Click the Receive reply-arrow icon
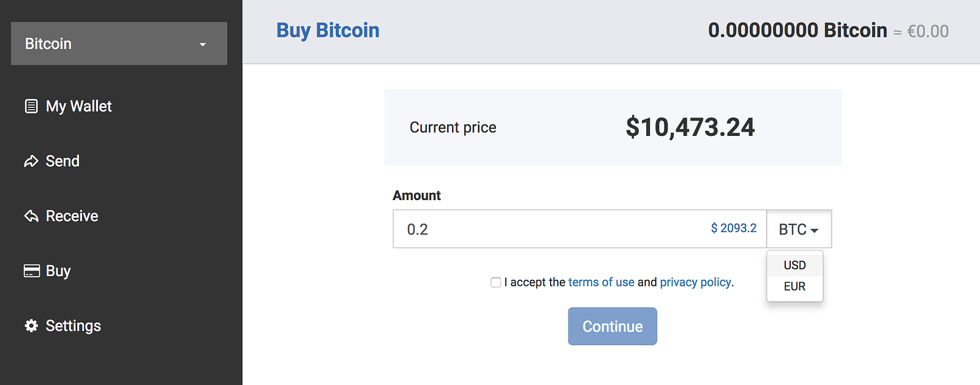 [x=31, y=216]
